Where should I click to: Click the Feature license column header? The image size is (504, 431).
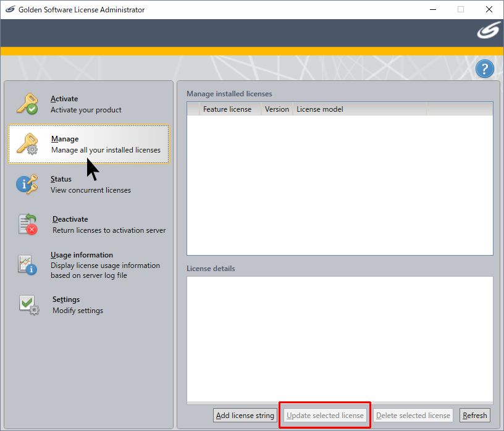(x=227, y=109)
